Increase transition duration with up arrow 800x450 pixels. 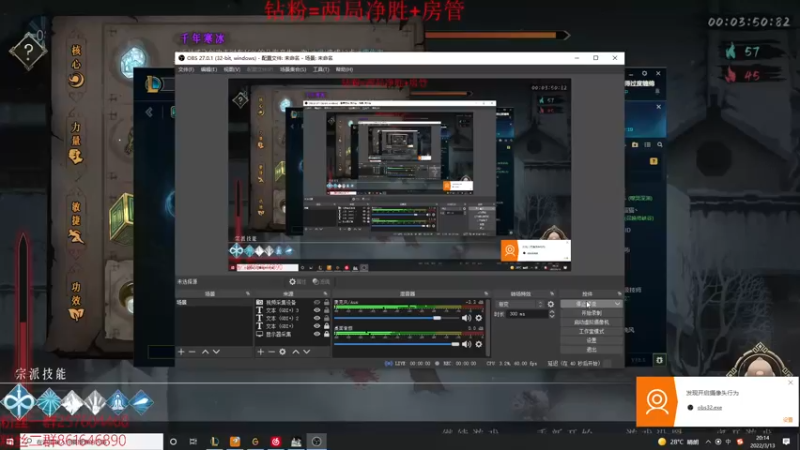click(x=552, y=312)
